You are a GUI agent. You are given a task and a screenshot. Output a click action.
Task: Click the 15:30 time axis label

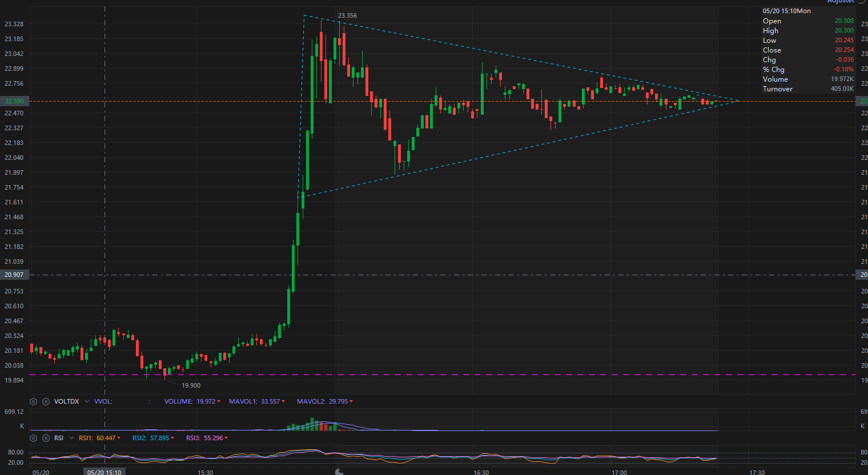pos(205,472)
